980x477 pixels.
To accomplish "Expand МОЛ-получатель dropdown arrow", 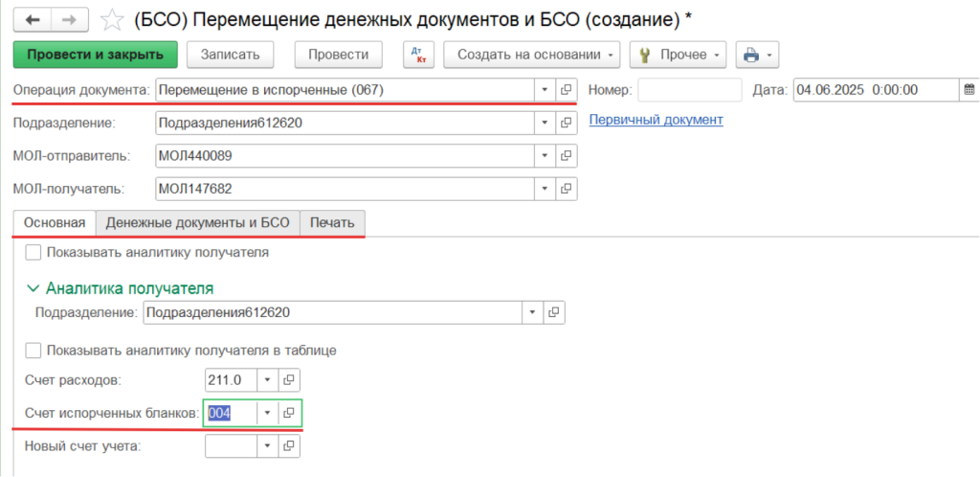I will point(545,188).
